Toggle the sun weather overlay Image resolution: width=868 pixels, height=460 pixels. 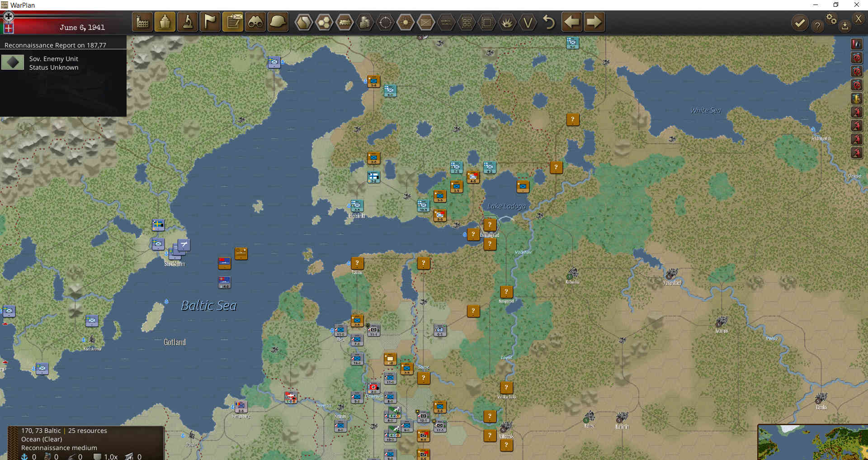click(406, 22)
